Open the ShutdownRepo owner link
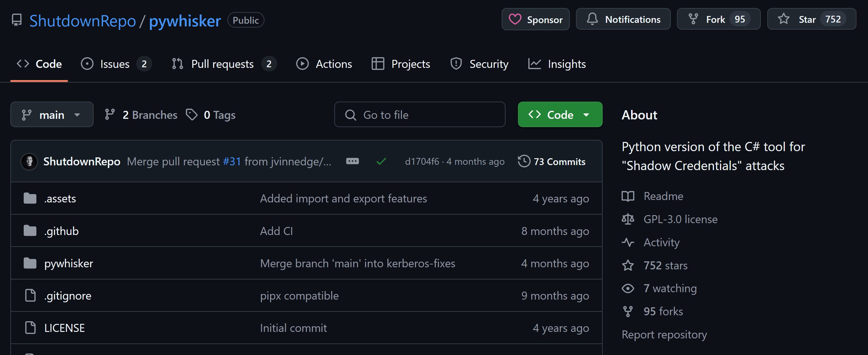The image size is (868, 355). click(83, 21)
